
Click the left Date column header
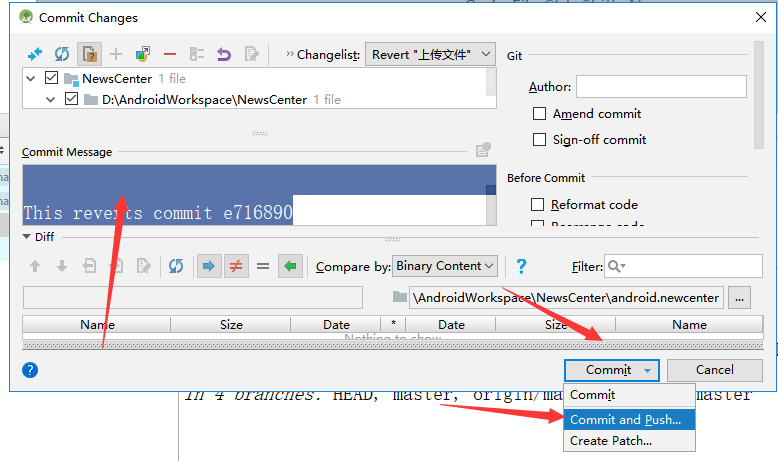pyautogui.click(x=336, y=325)
